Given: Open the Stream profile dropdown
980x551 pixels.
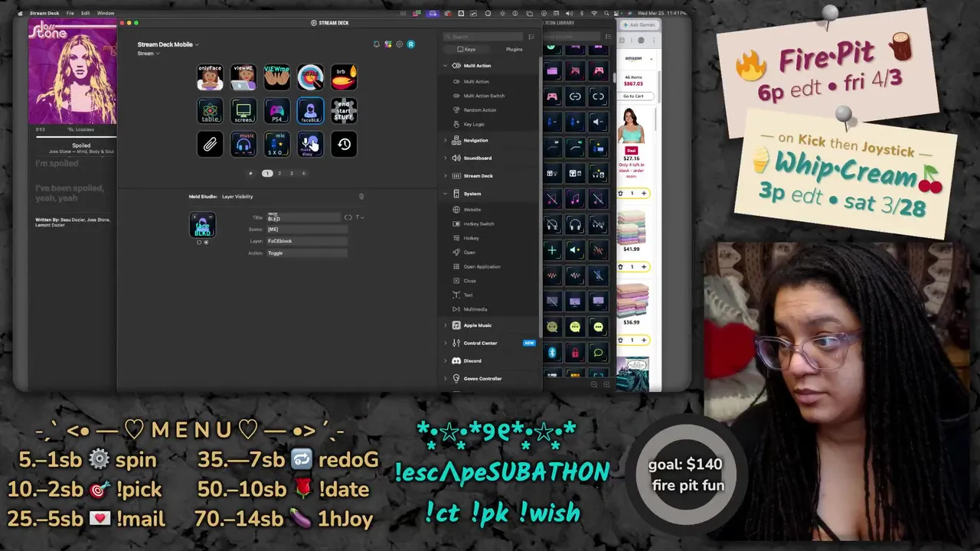Looking at the screenshot, I should point(149,54).
